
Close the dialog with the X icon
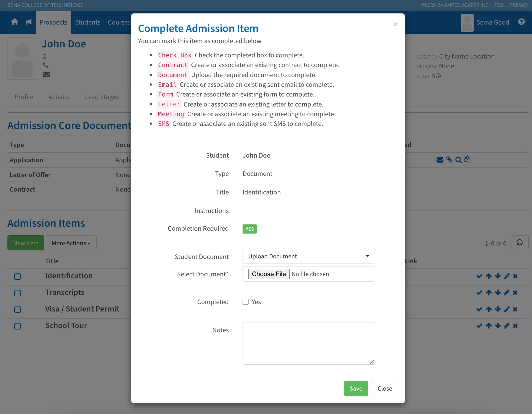click(395, 24)
